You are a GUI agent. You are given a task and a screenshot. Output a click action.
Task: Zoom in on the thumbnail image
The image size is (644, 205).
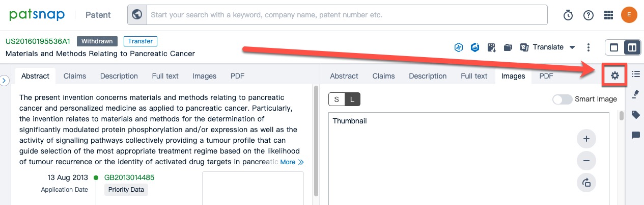point(586,139)
